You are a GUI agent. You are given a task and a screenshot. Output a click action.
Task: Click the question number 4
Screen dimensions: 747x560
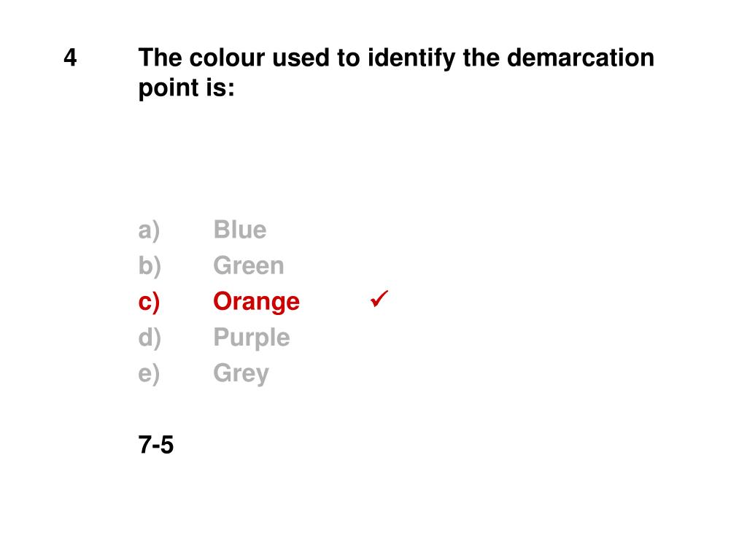[70, 58]
